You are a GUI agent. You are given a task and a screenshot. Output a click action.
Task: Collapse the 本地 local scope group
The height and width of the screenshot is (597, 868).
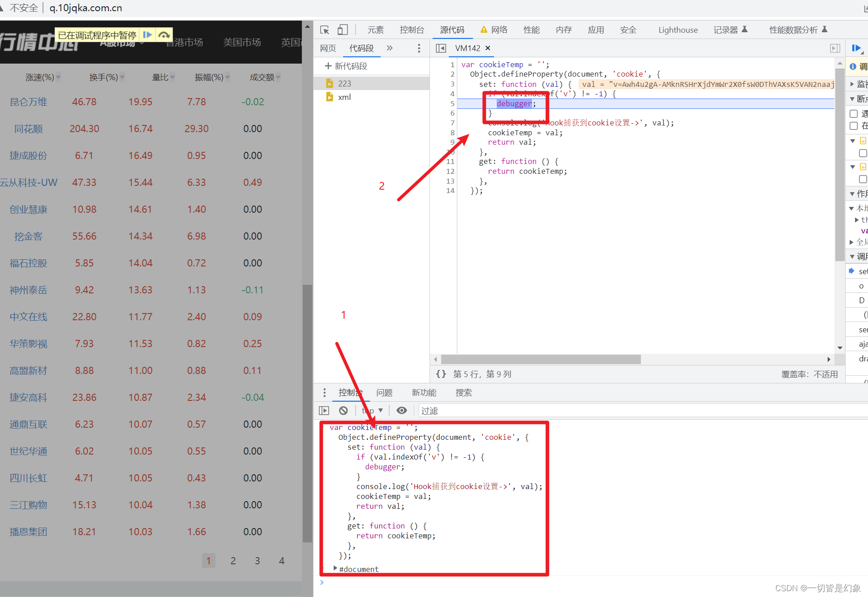coord(851,208)
